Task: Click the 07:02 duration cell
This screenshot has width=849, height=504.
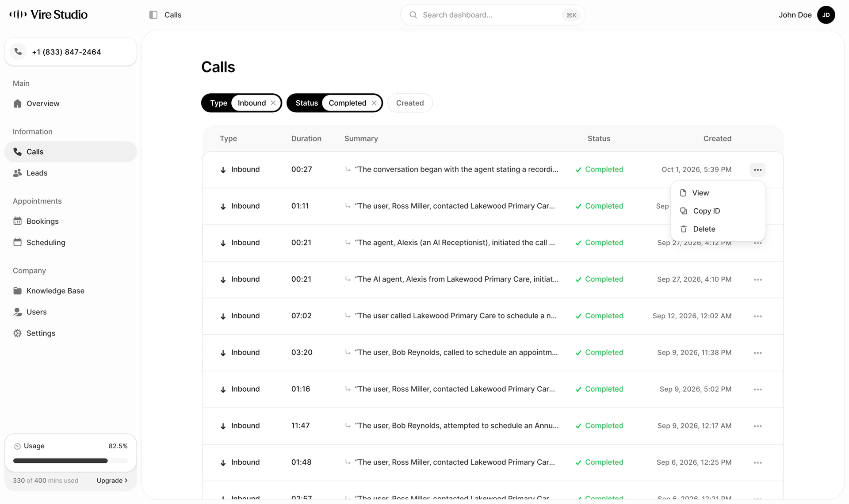Action: tap(301, 316)
